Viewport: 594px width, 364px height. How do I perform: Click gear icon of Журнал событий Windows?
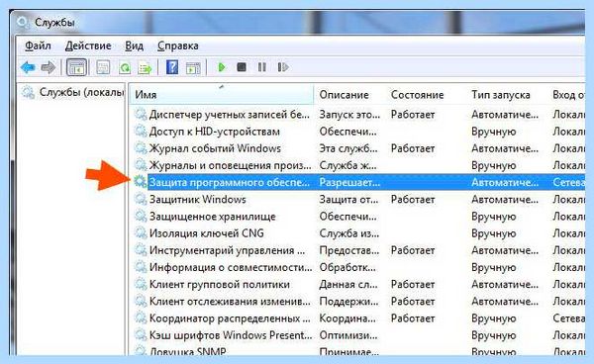pyautogui.click(x=141, y=148)
